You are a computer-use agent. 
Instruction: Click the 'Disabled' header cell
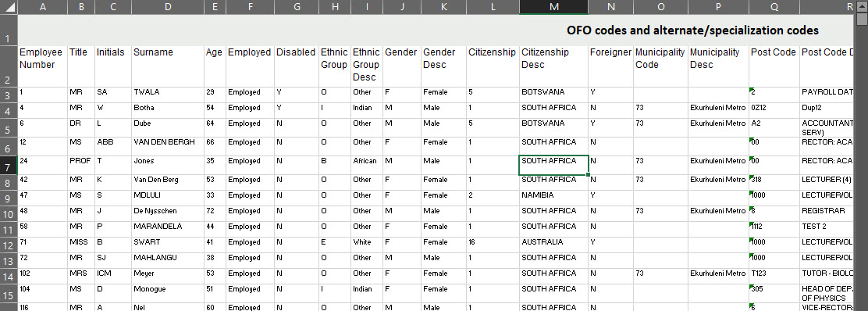click(x=296, y=66)
